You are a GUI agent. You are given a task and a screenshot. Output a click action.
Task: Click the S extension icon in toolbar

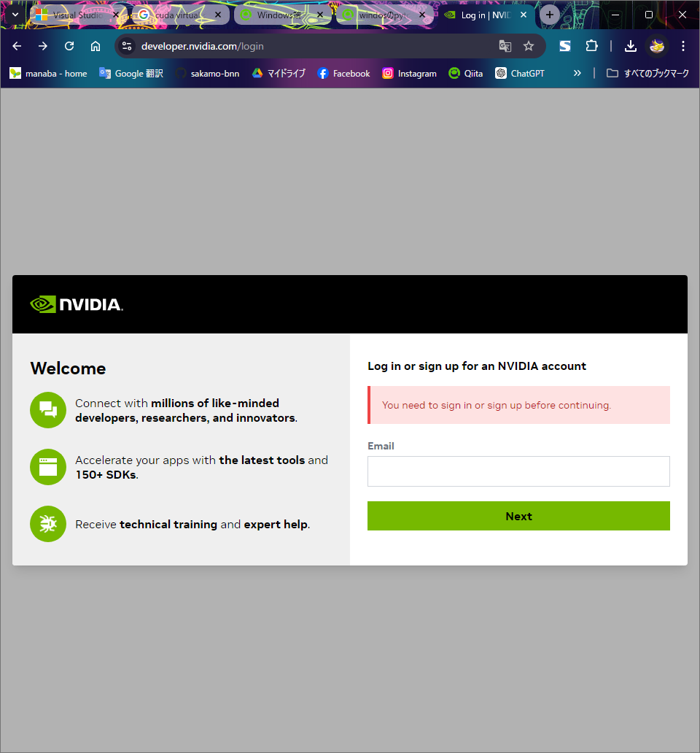point(565,46)
